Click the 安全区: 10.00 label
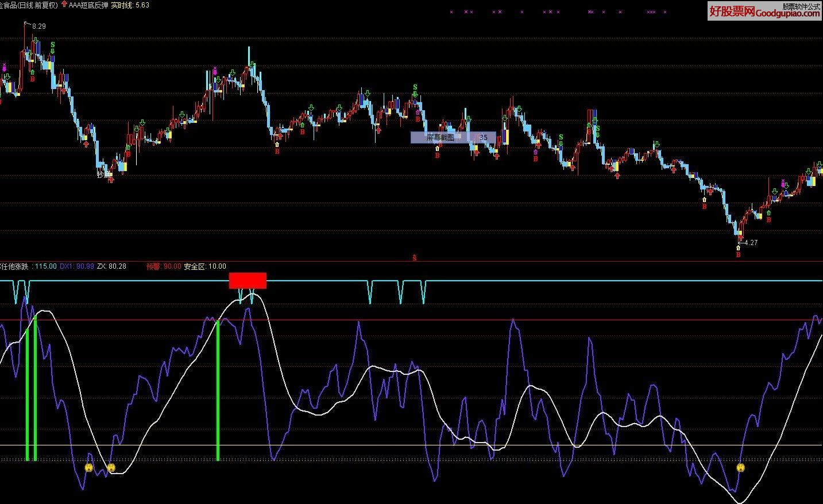The height and width of the screenshot is (504, 823). [x=205, y=266]
